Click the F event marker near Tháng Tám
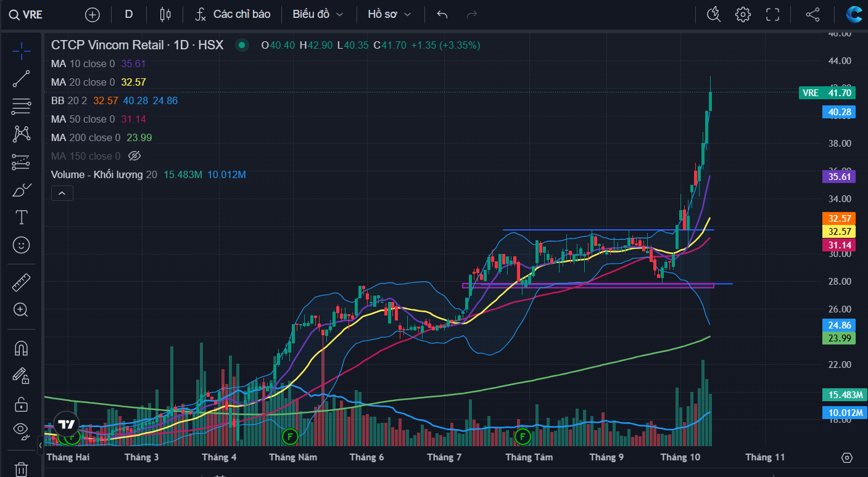 (523, 437)
